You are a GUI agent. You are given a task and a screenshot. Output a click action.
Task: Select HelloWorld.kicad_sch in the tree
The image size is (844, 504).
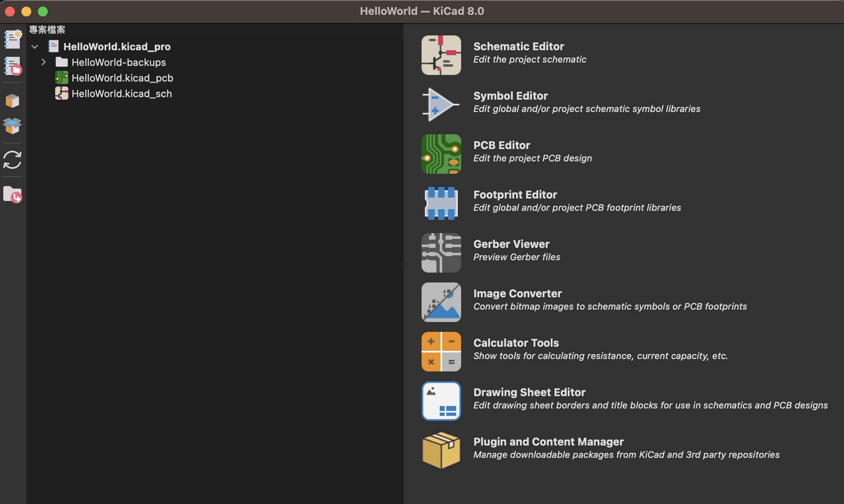pos(122,93)
